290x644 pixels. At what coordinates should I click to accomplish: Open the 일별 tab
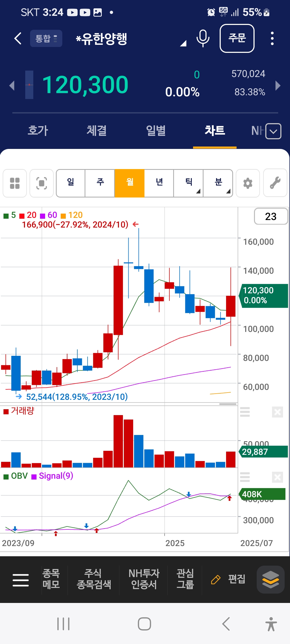pos(156,131)
